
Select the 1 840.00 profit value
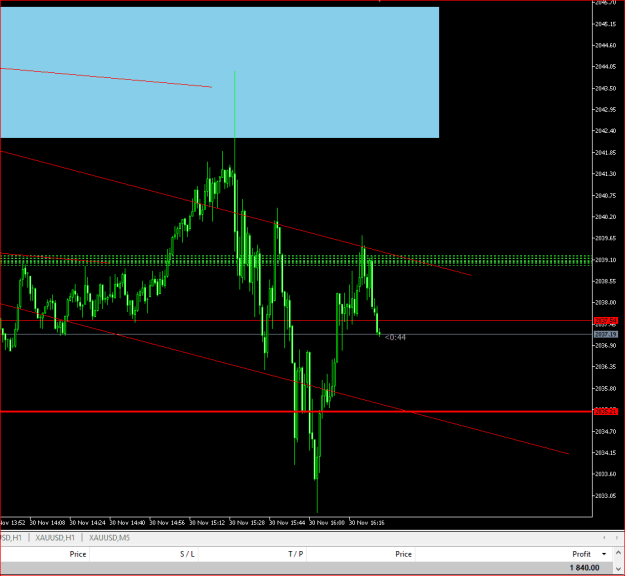coord(584,568)
